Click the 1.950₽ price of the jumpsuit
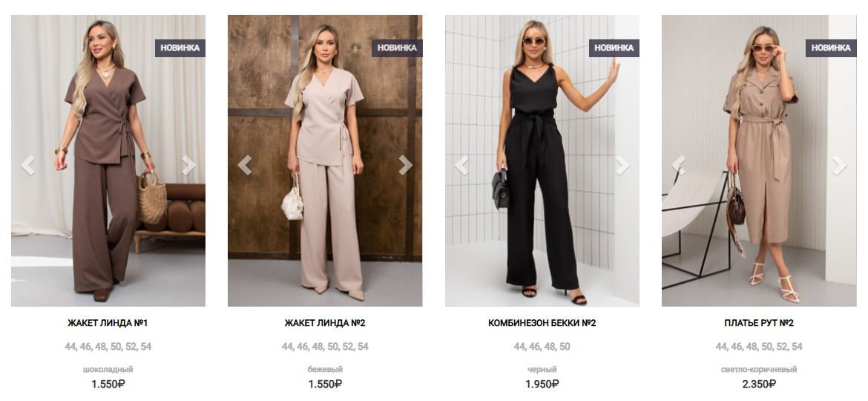Screen dimensions: 868x401 (x=542, y=384)
